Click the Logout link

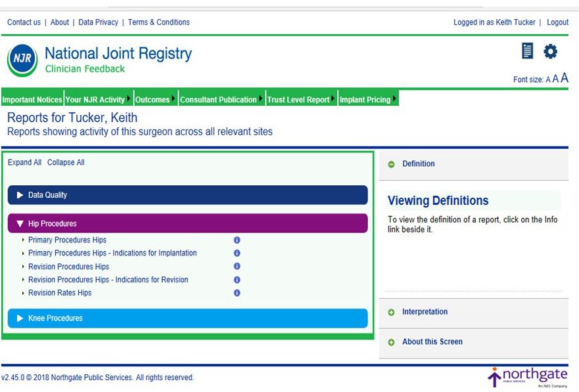[557, 22]
